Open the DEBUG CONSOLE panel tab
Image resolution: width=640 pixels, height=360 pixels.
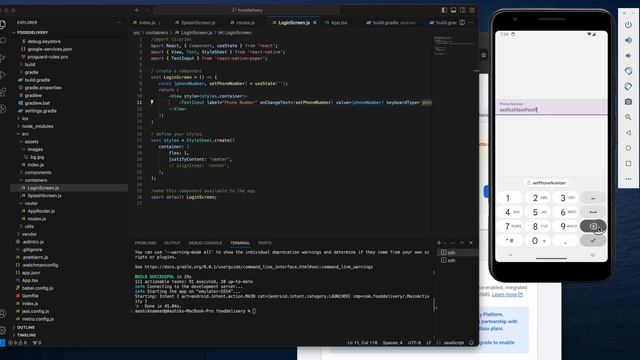pyautogui.click(x=205, y=243)
